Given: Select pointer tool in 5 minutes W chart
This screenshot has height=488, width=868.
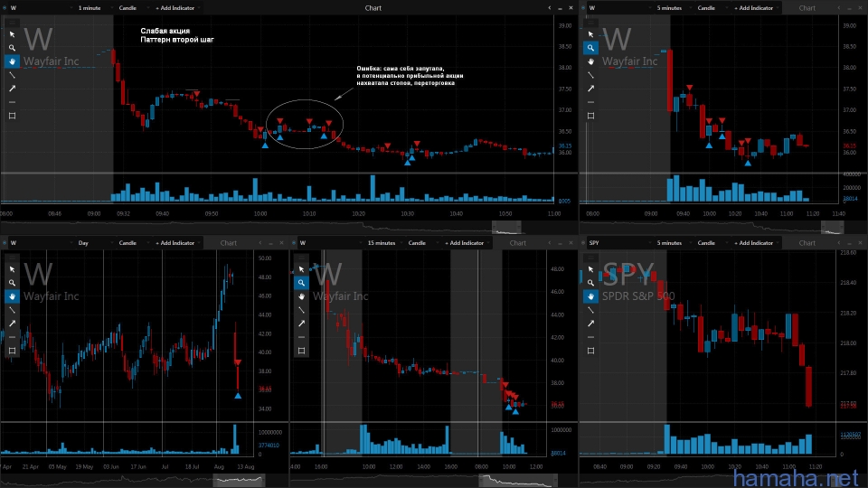Looking at the screenshot, I should tap(590, 34).
